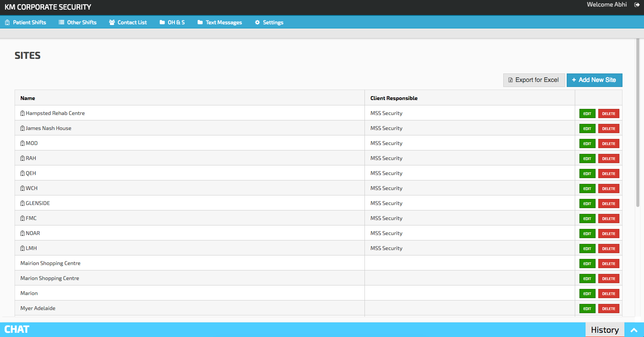Image resolution: width=644 pixels, height=337 pixels.
Task: Edit the NOAR site
Action: click(x=587, y=234)
